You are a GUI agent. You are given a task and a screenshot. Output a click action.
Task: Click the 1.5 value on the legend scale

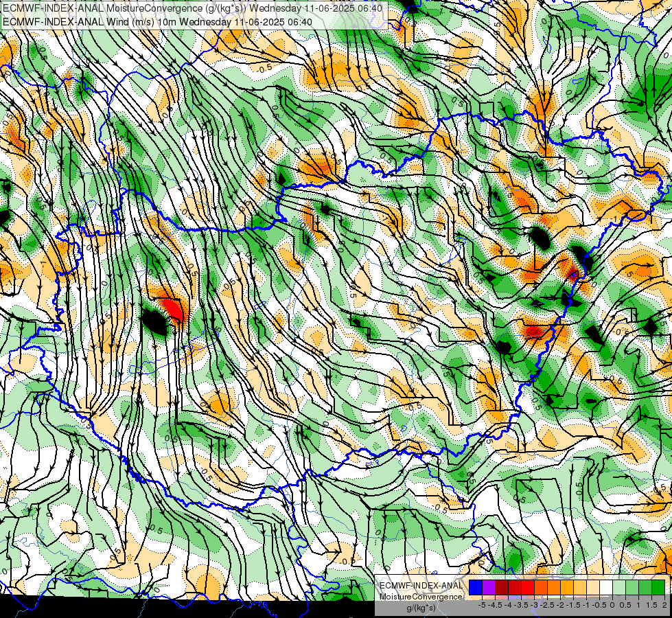tap(651, 605)
